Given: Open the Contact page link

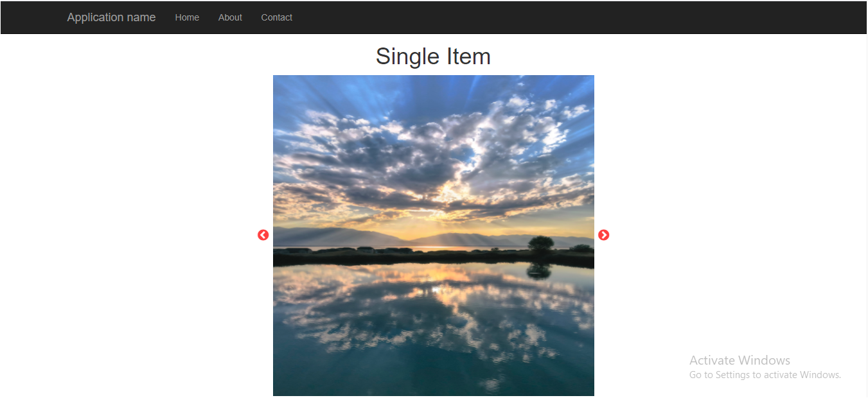Looking at the screenshot, I should pos(276,17).
